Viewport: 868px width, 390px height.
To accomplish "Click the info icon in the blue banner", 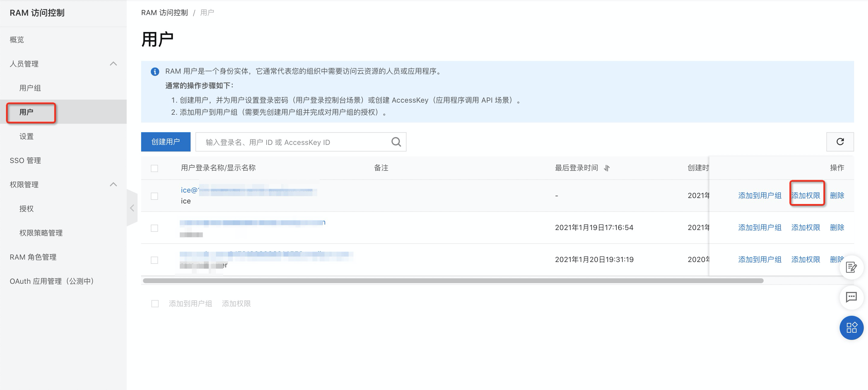I will pyautogui.click(x=155, y=72).
